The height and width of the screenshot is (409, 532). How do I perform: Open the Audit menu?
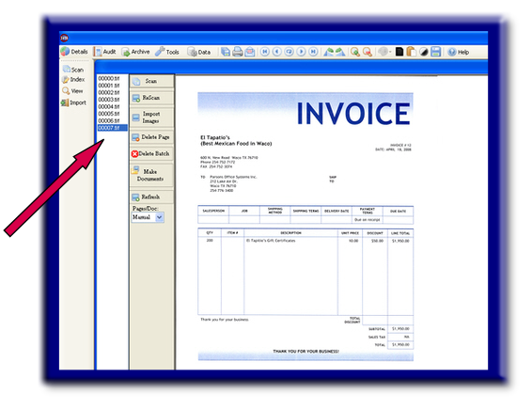click(105, 52)
